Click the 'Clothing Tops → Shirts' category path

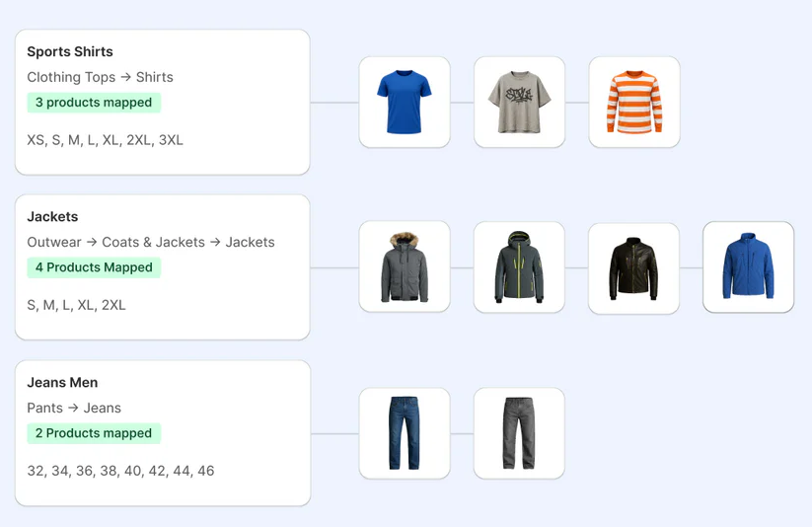[100, 77]
